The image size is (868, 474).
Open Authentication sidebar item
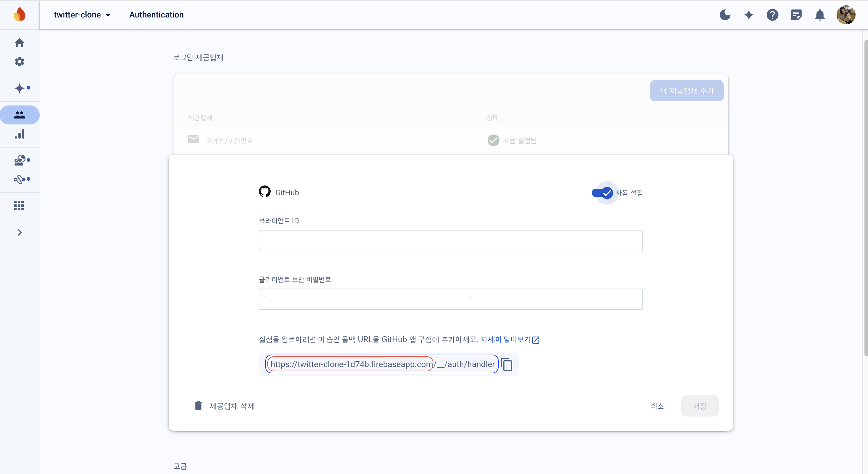[20, 115]
